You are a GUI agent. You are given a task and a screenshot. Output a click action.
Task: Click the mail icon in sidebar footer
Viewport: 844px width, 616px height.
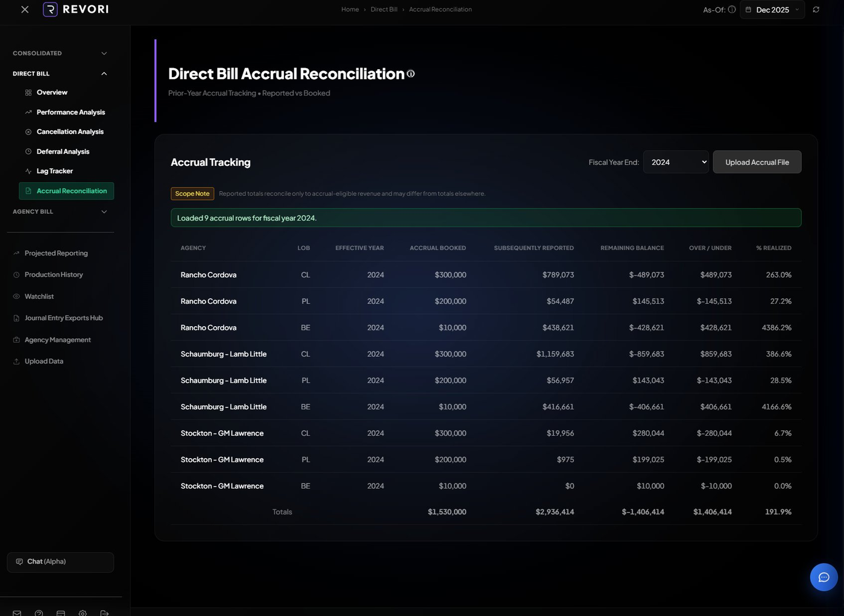tap(17, 613)
